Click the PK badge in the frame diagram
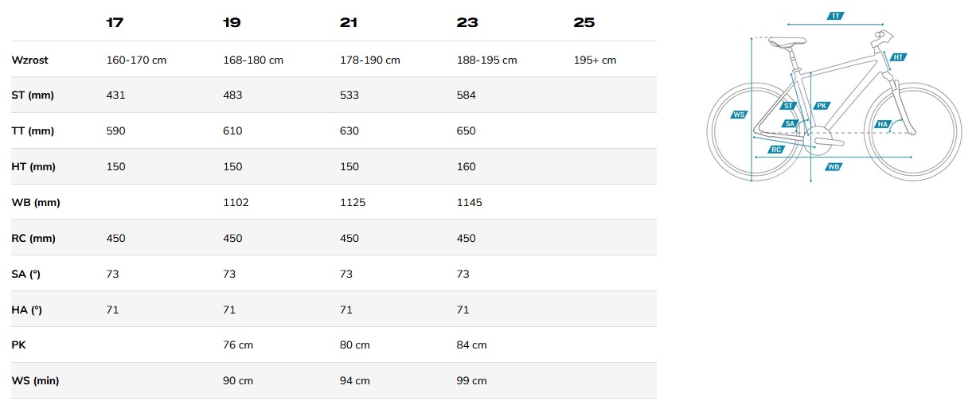 [x=822, y=106]
